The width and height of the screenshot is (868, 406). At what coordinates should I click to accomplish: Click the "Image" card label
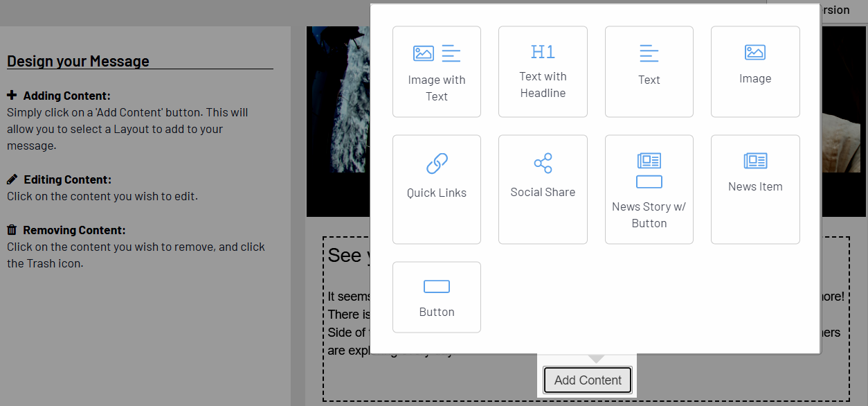[x=755, y=78]
